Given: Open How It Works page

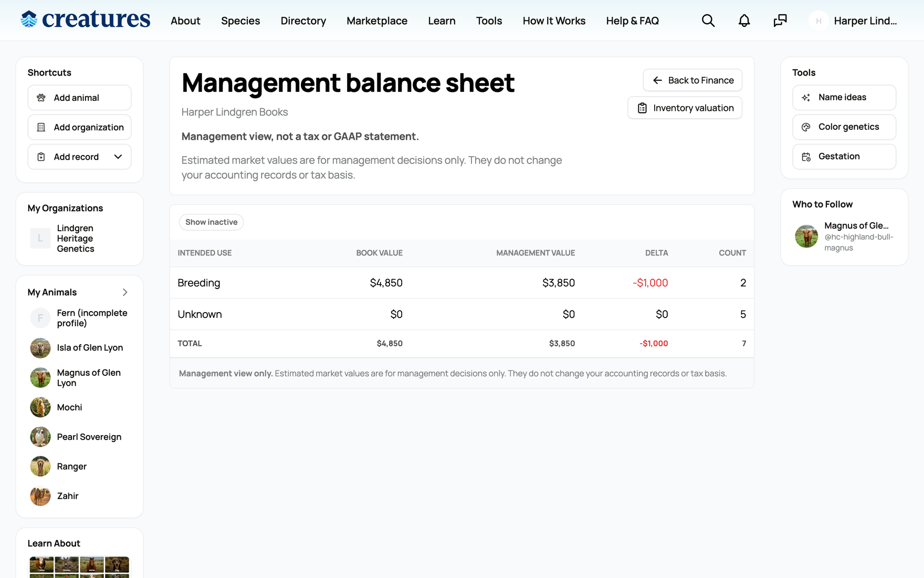Looking at the screenshot, I should pyautogui.click(x=554, y=20).
